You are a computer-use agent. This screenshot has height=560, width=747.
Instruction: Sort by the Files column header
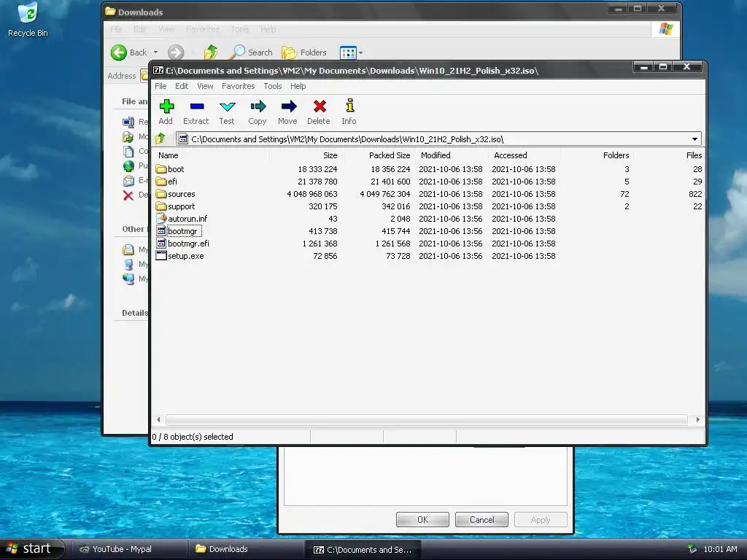click(670, 155)
